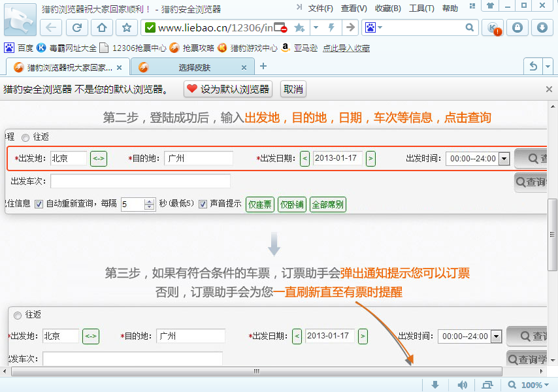
Task: Swap origin and destination with <-> button
Action: coord(99,158)
